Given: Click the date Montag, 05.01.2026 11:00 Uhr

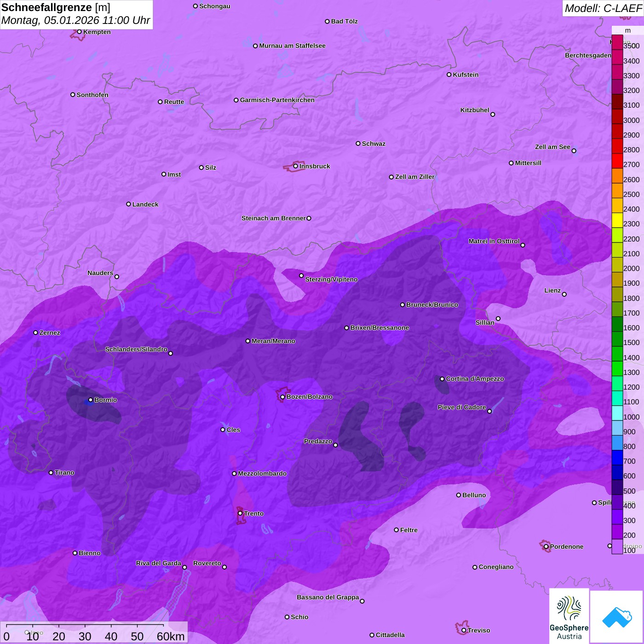Looking at the screenshot, I should pos(75,20).
